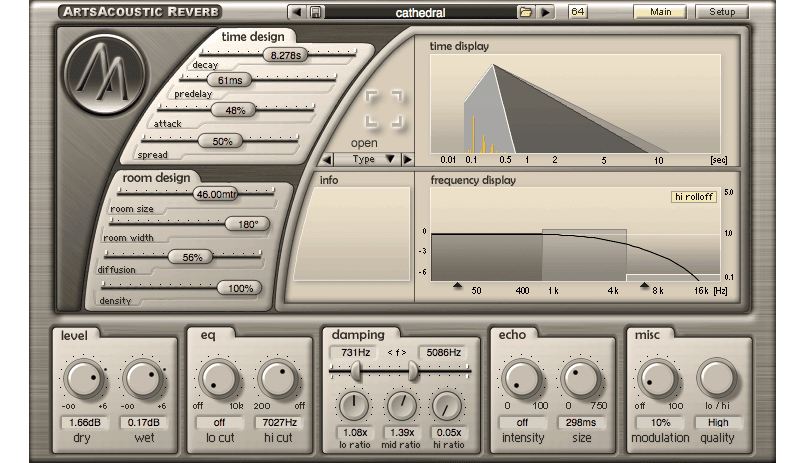Image resolution: width=805 pixels, height=463 pixels.
Task: Click the lo cut eq knob
Action: pyautogui.click(x=219, y=380)
